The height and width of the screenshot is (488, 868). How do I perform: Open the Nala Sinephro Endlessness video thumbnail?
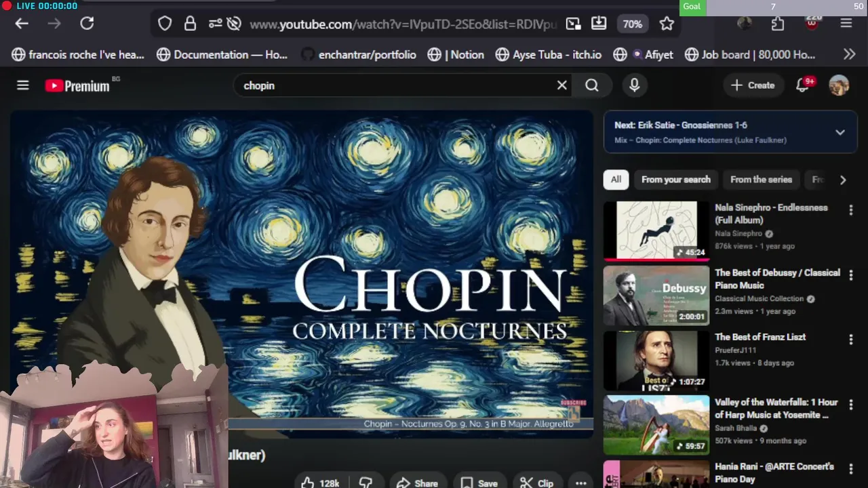coord(656,231)
